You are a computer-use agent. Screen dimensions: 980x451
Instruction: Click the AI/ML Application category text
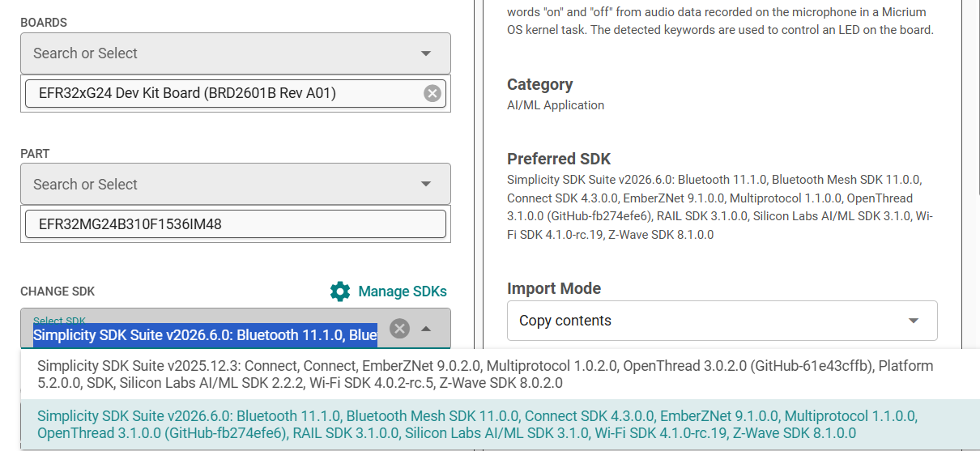(x=556, y=105)
